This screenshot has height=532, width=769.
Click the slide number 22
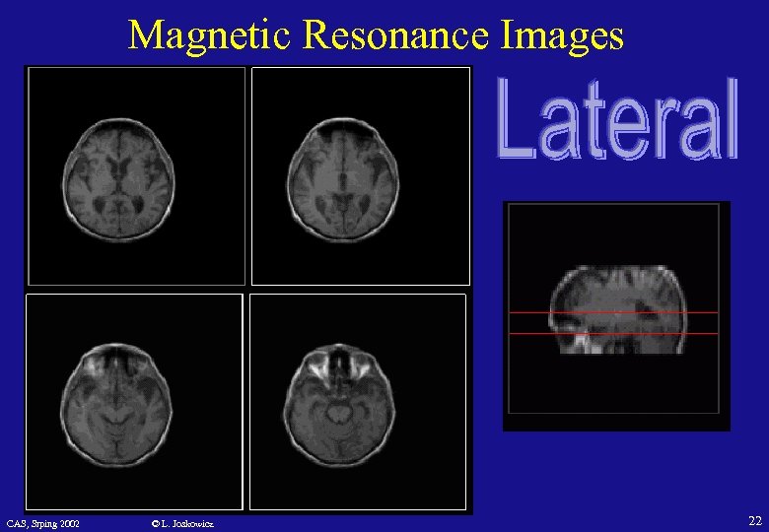(x=755, y=520)
